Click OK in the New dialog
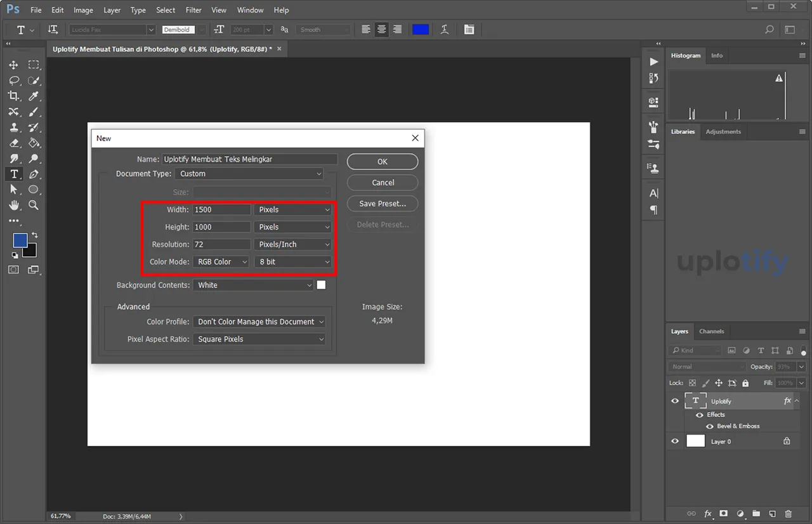 (x=383, y=162)
